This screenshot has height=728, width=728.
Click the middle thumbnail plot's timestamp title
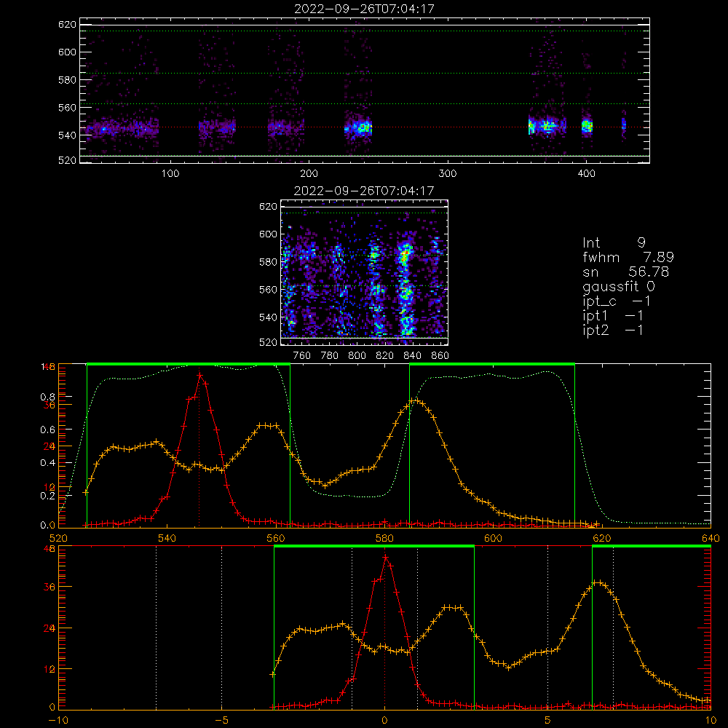(364, 191)
